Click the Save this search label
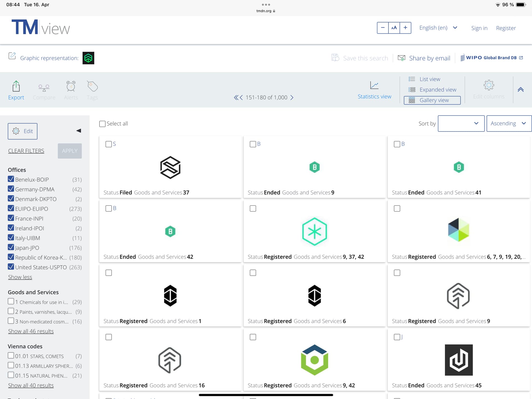The image size is (532, 399). click(365, 58)
